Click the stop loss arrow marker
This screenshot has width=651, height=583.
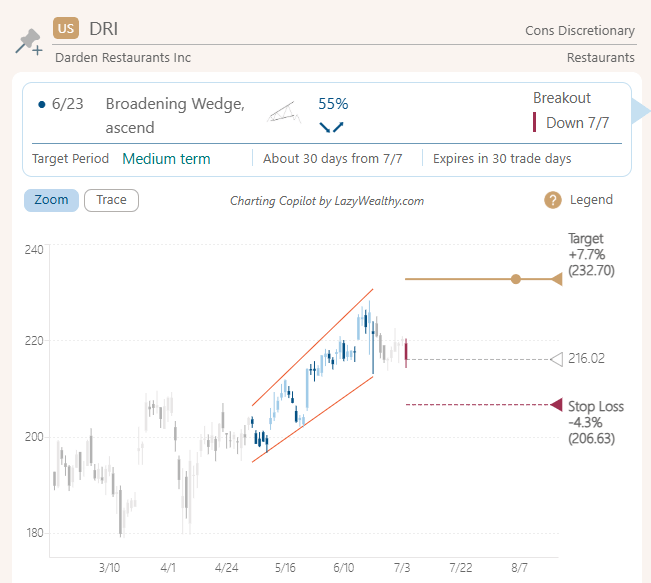click(556, 404)
